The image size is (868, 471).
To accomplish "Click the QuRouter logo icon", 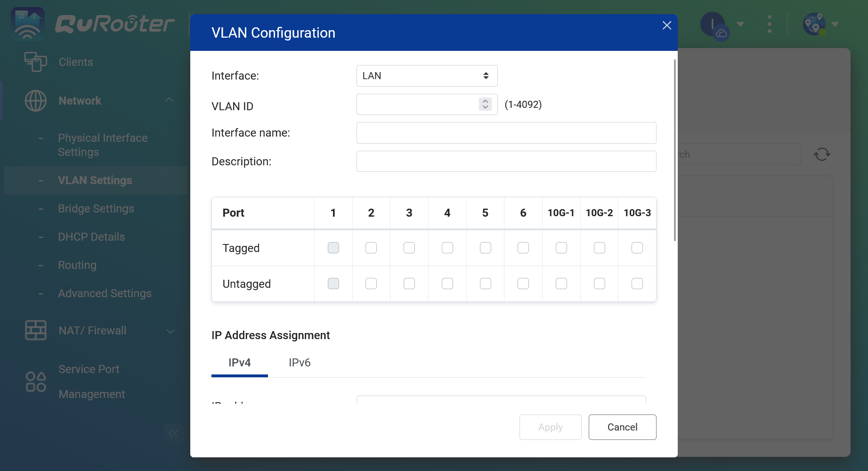I will coord(27,24).
